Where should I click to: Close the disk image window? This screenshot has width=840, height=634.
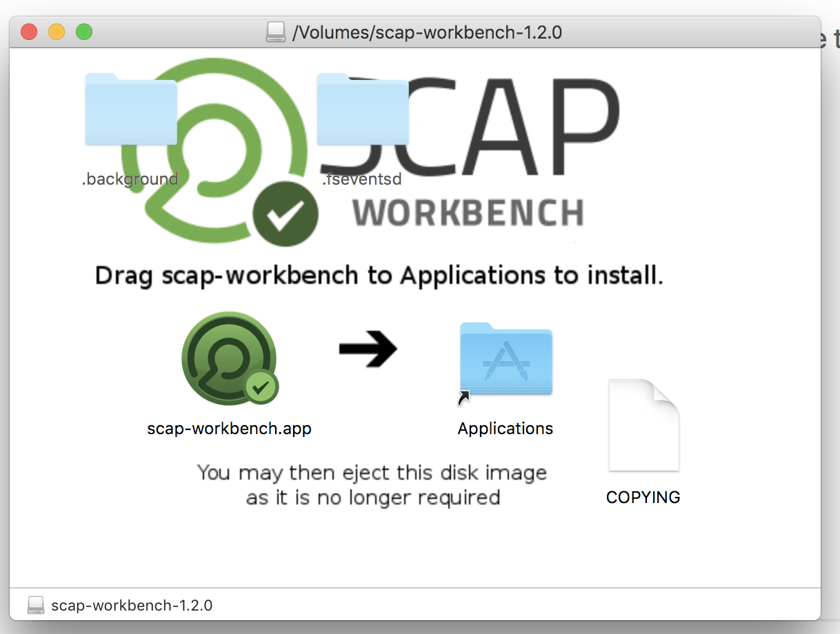point(29,32)
